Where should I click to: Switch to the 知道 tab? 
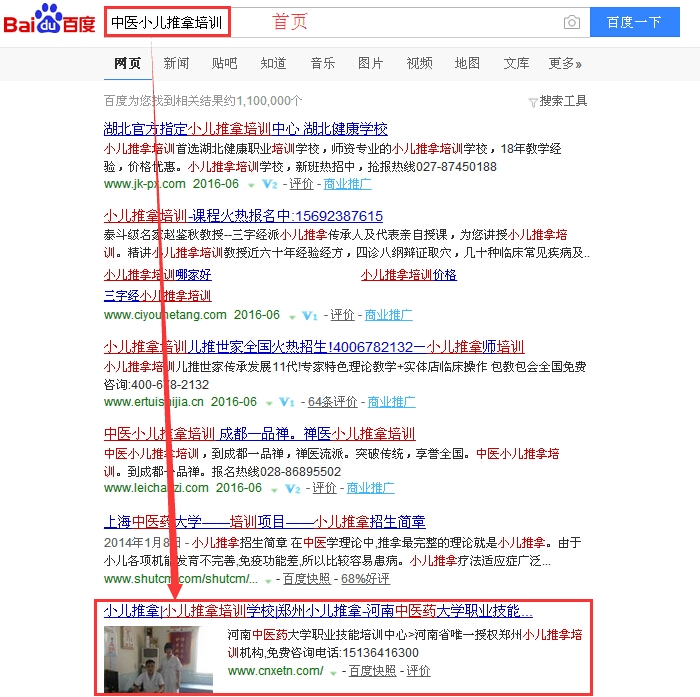[273, 63]
